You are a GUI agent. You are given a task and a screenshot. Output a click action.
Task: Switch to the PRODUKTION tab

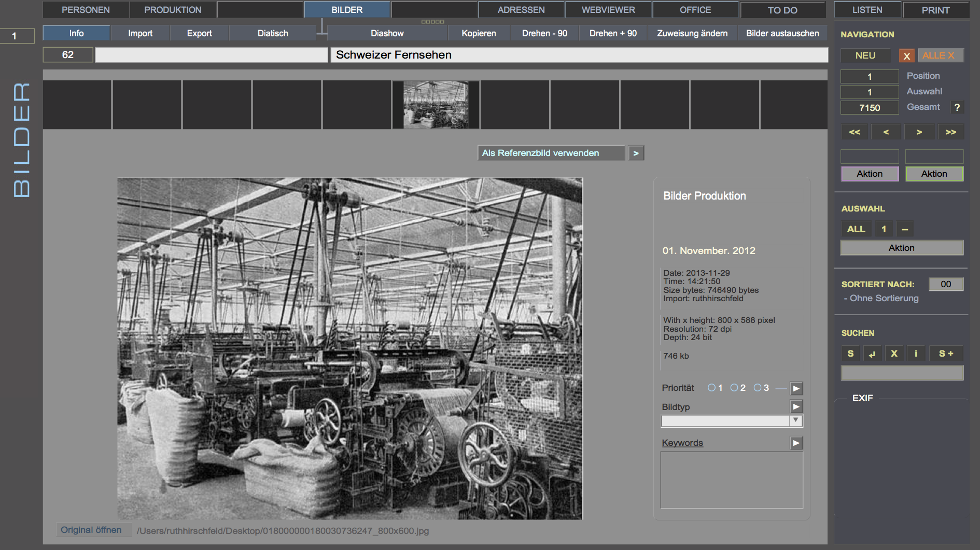pos(173,10)
